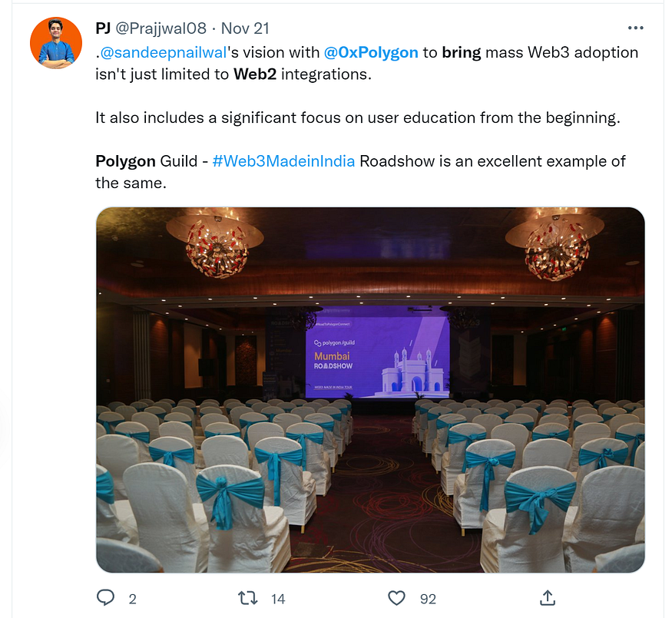
Task: Open the #Web3MadeinIndia hashtag
Action: [283, 161]
